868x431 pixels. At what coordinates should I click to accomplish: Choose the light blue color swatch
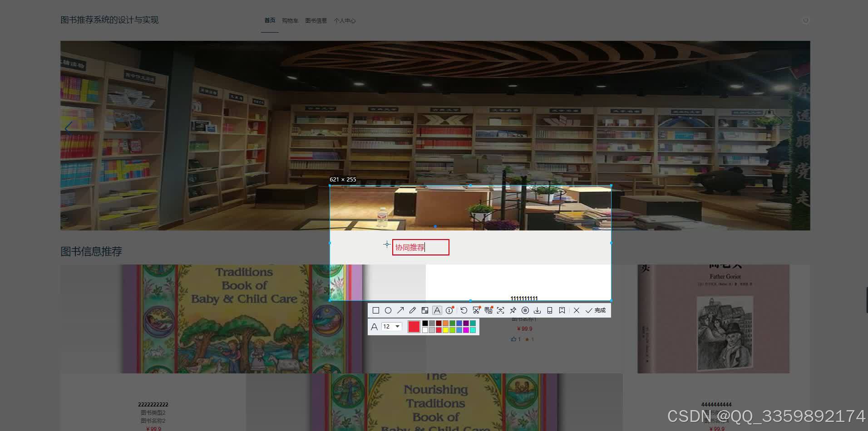click(x=459, y=330)
